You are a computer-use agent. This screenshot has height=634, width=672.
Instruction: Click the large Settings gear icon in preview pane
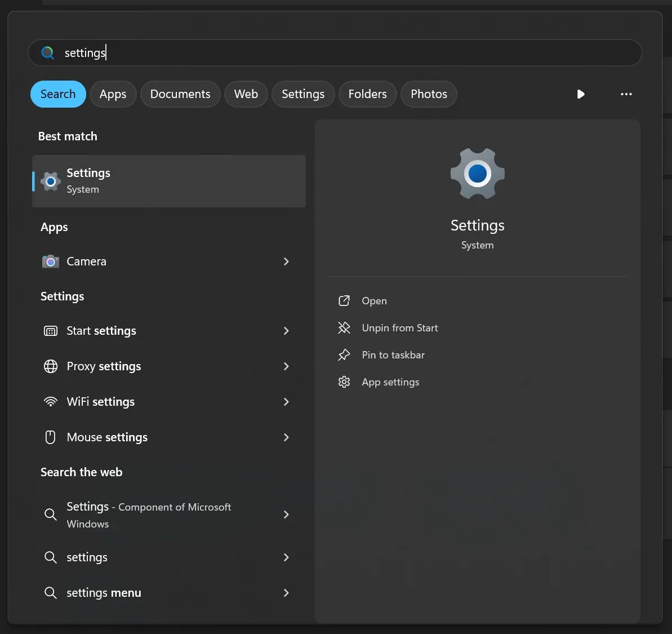coord(478,174)
